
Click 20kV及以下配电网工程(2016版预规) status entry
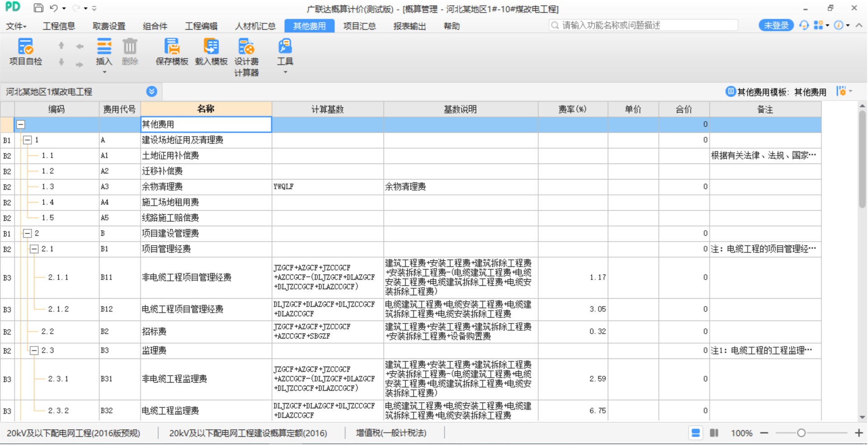coord(73,433)
